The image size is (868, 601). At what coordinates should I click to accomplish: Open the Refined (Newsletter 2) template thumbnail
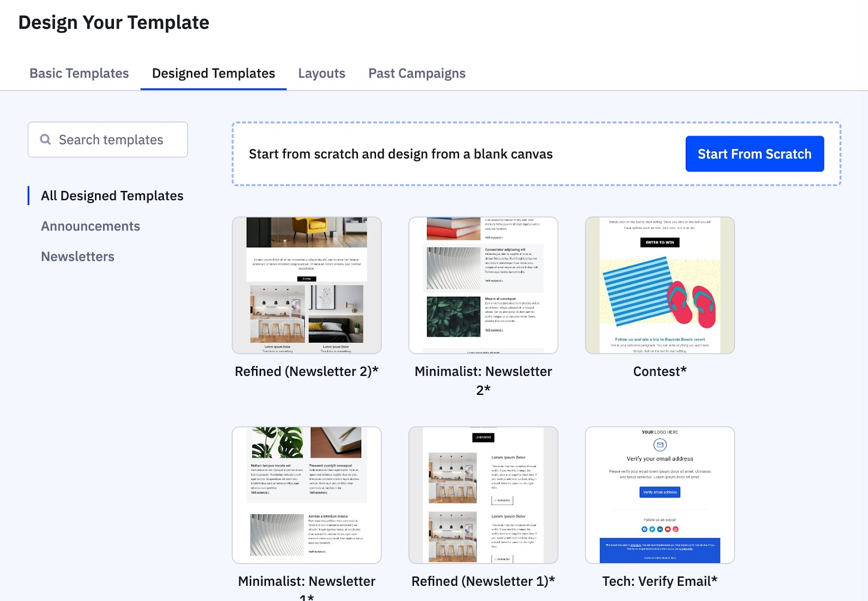(x=307, y=285)
